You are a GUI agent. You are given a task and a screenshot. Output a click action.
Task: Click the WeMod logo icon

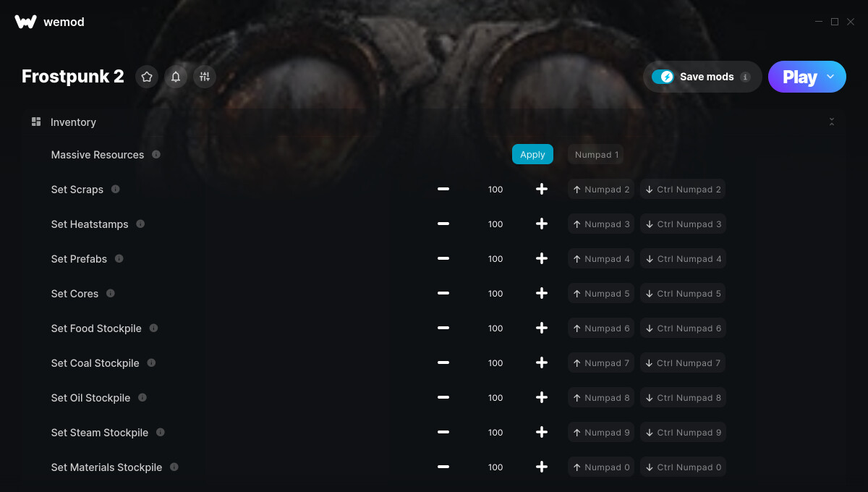point(25,22)
